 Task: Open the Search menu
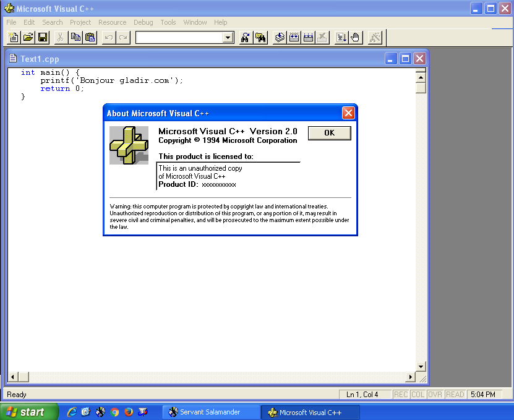pos(53,22)
